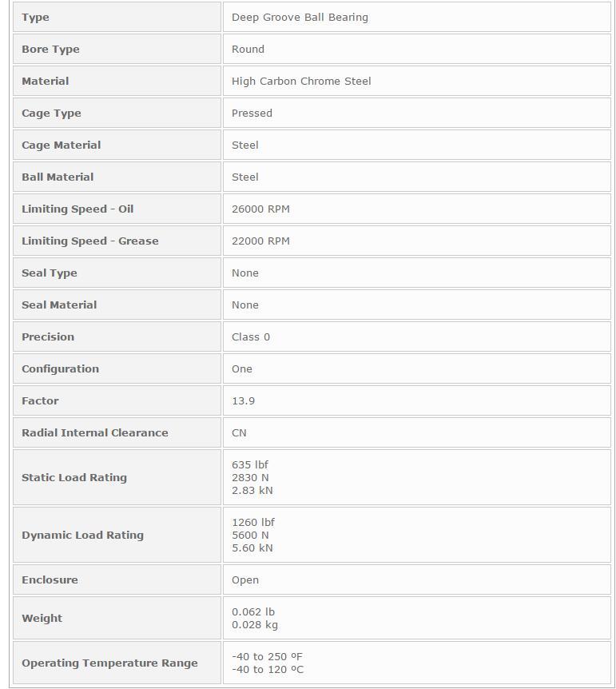This screenshot has width=616, height=689.
Task: Click the Seal Material label
Action: (59, 305)
